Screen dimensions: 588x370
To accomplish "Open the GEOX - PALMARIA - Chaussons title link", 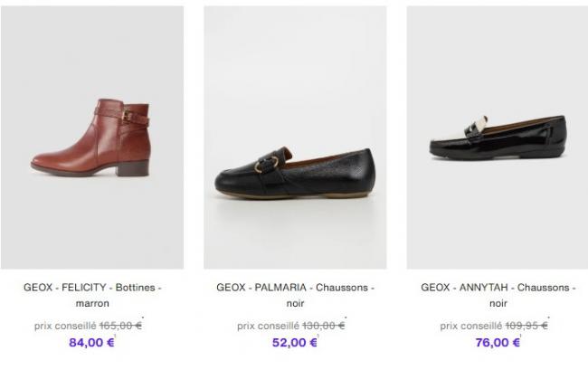I will (295, 288).
